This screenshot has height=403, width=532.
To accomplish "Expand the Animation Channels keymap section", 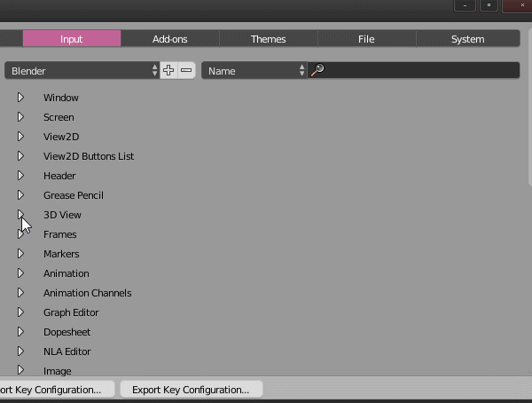I will (x=20, y=293).
